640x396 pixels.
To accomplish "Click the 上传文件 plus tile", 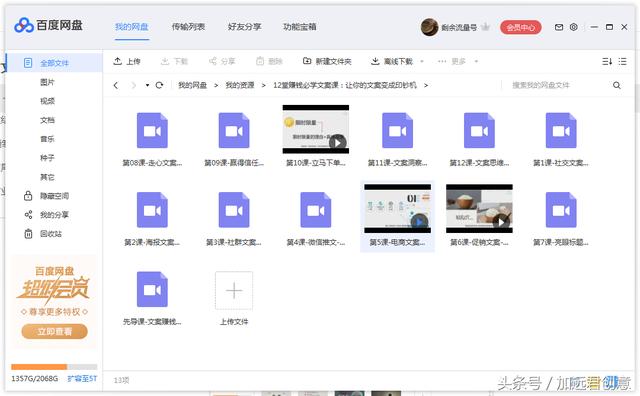I will (234, 290).
